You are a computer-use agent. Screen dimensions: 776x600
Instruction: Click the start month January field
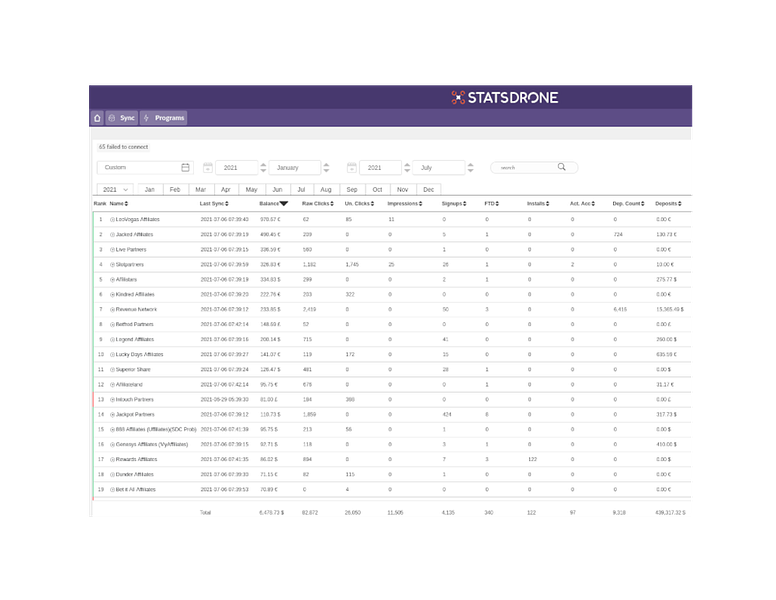pyautogui.click(x=294, y=168)
